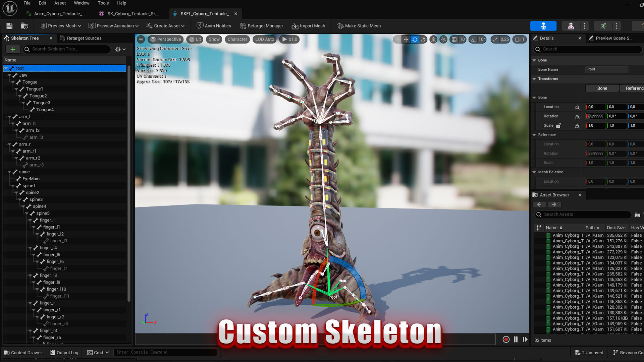The image size is (644, 362).
Task: Click the Character viewport button
Action: tap(237, 39)
